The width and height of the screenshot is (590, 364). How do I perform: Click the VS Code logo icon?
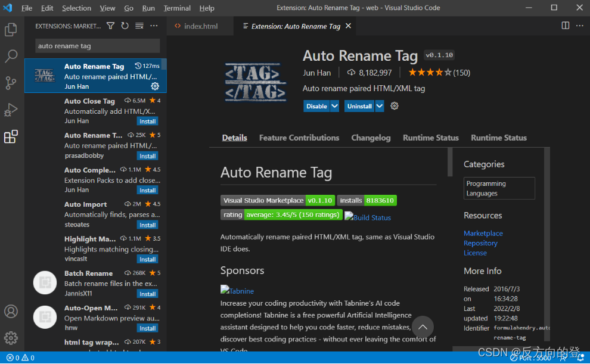pos(8,8)
